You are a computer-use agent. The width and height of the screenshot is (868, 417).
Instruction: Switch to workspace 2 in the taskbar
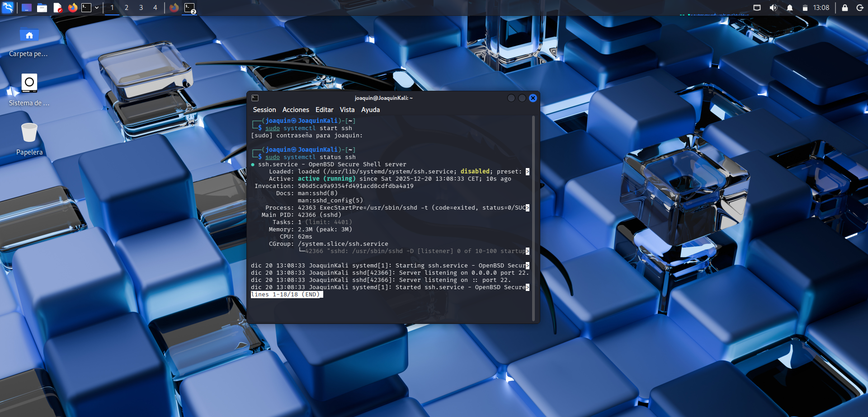(x=126, y=8)
